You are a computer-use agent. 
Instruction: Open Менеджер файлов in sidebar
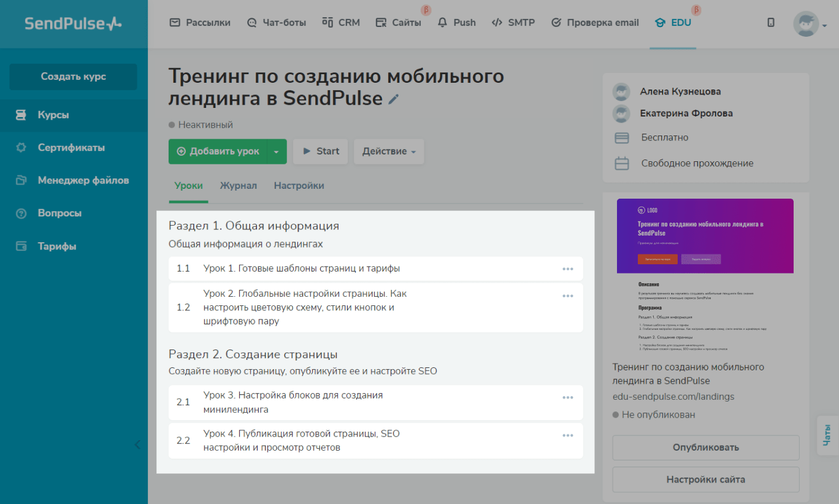coord(83,180)
